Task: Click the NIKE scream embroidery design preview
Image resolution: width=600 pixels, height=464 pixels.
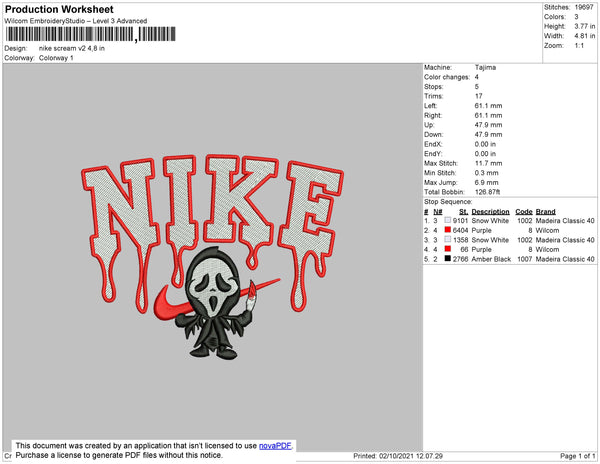Action: (x=212, y=256)
